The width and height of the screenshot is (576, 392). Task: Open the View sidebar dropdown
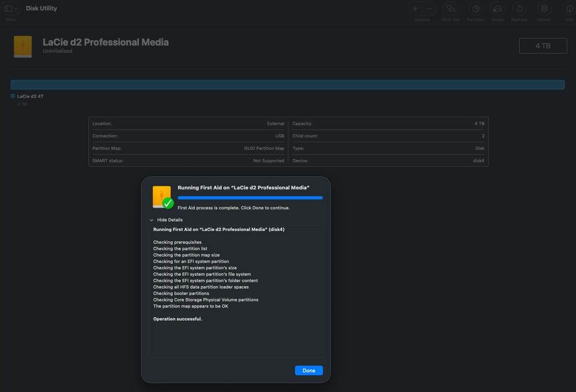pyautogui.click(x=11, y=9)
